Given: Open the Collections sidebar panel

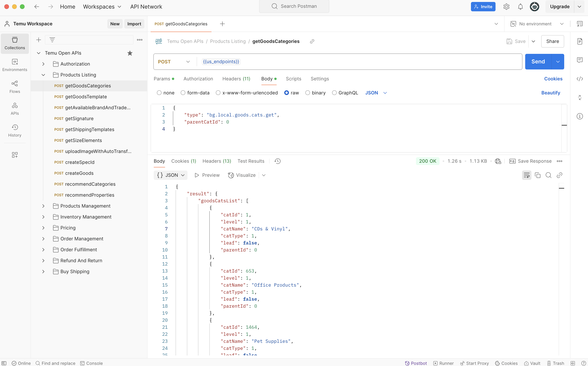Looking at the screenshot, I should (x=15, y=43).
